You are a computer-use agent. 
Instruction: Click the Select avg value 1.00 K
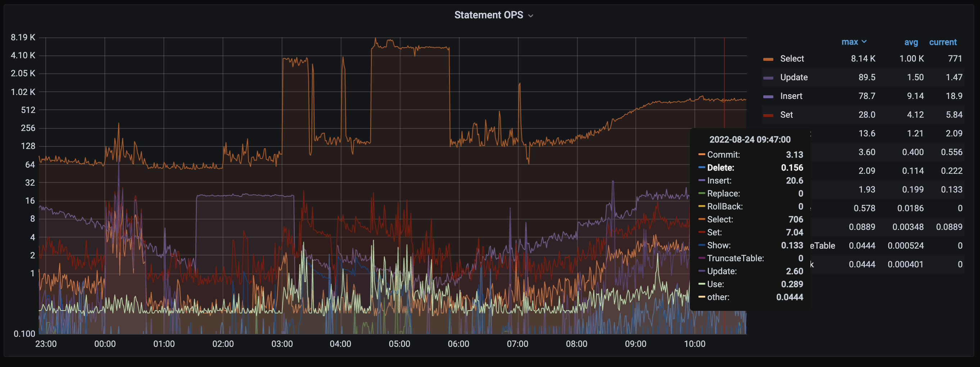coord(911,59)
